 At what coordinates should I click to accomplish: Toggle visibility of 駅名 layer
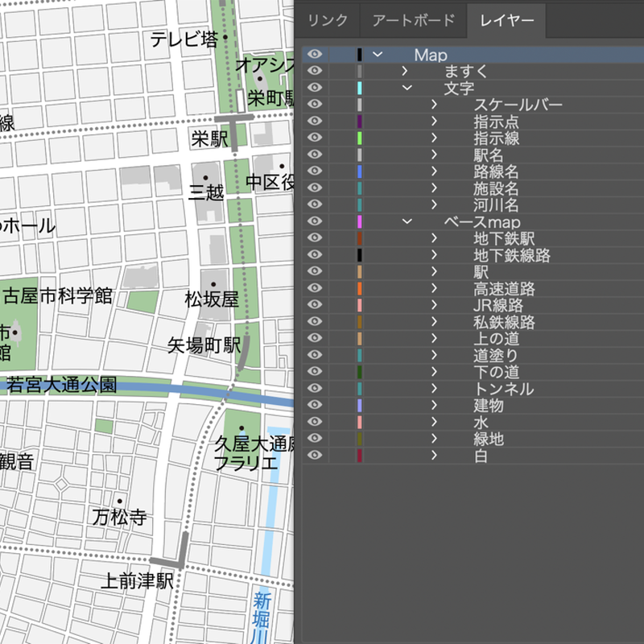[315, 155]
